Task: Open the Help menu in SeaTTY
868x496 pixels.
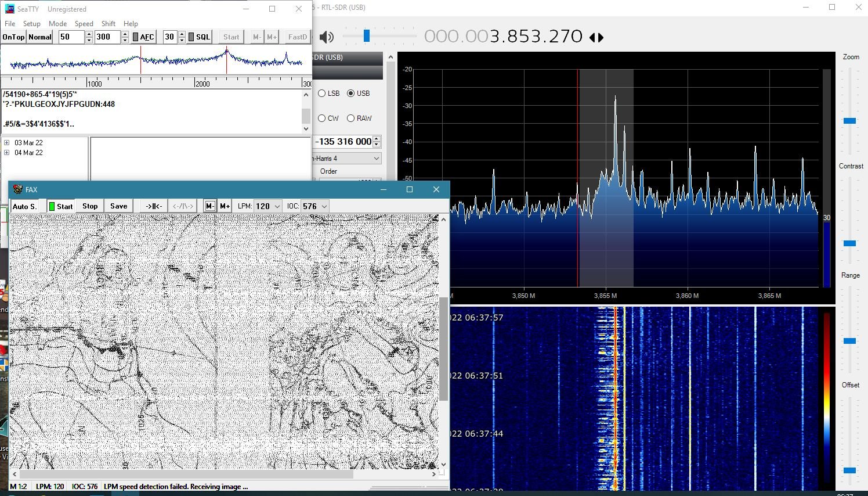Action: (131, 24)
